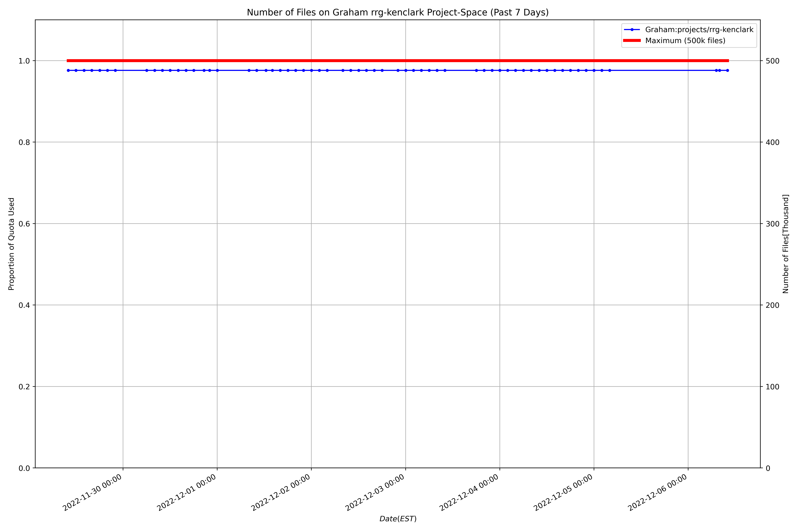Image resolution: width=798 pixels, height=532 pixels.
Task: Click the 'Number of Files[Thousand]' axis label
Action: 786,244
